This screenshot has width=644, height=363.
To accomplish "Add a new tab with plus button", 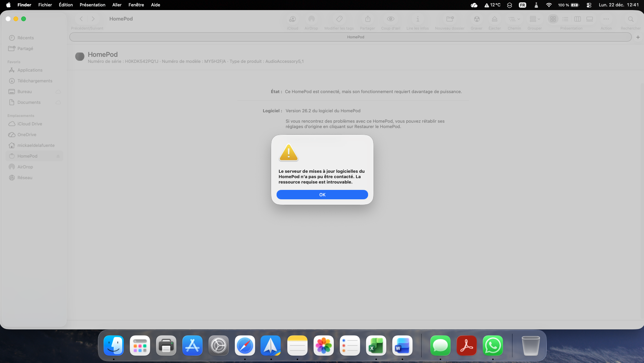I will pos(638,37).
